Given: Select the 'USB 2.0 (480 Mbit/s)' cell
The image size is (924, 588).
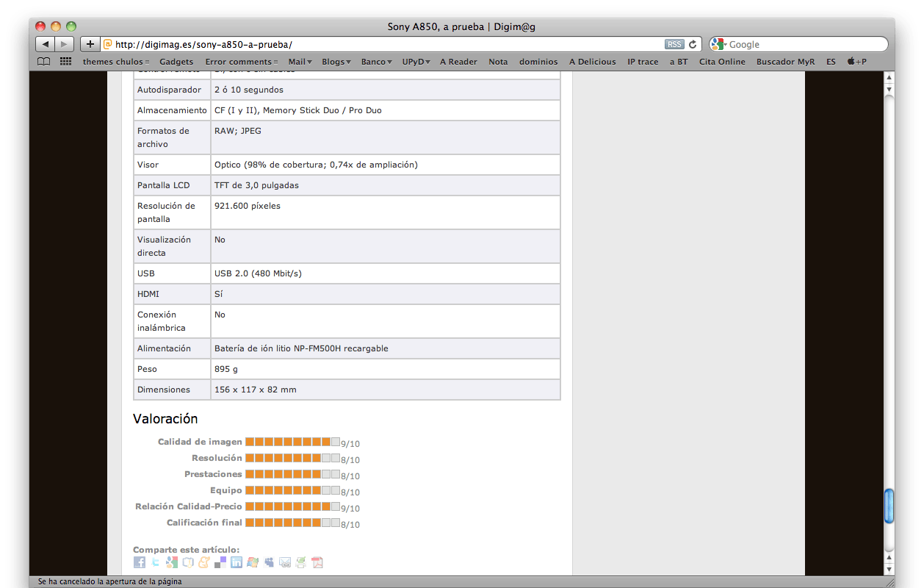Looking at the screenshot, I should click(386, 273).
